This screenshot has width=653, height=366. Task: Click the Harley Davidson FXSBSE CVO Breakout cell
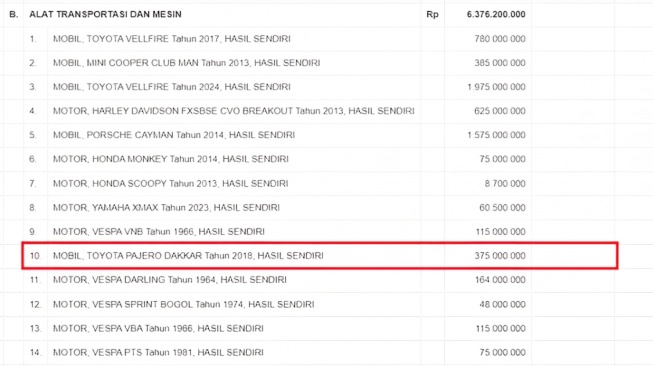coord(234,111)
